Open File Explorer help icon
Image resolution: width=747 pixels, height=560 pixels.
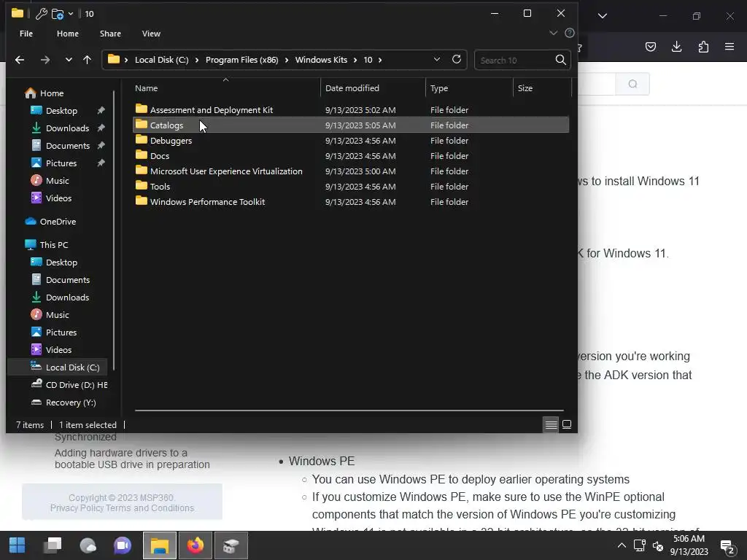point(569,33)
